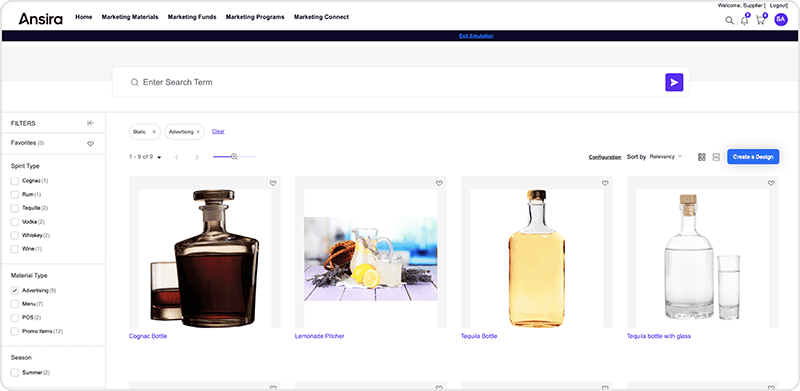Click the Clear filters link
This screenshot has height=391, width=800.
(x=218, y=131)
